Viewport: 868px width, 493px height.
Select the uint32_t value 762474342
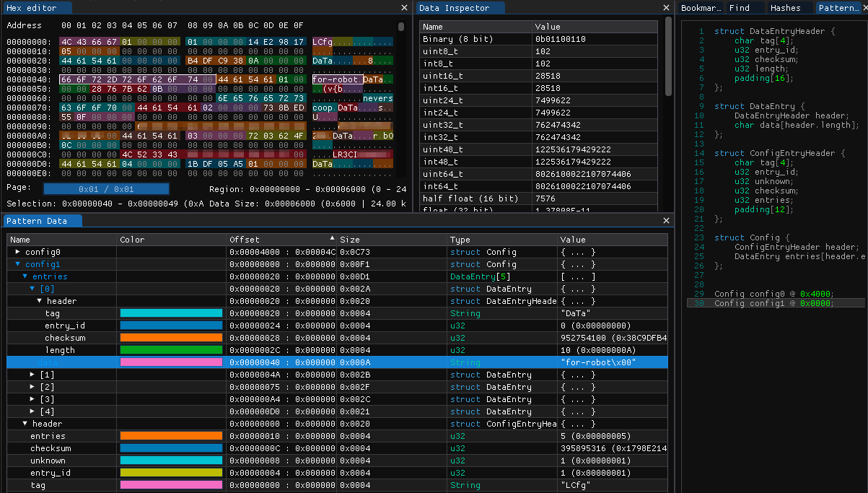559,125
